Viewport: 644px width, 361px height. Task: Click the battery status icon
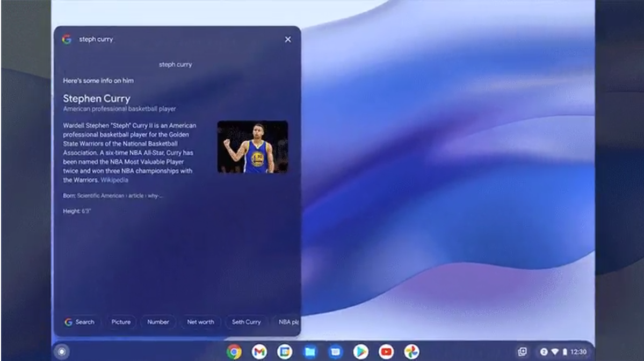click(565, 351)
